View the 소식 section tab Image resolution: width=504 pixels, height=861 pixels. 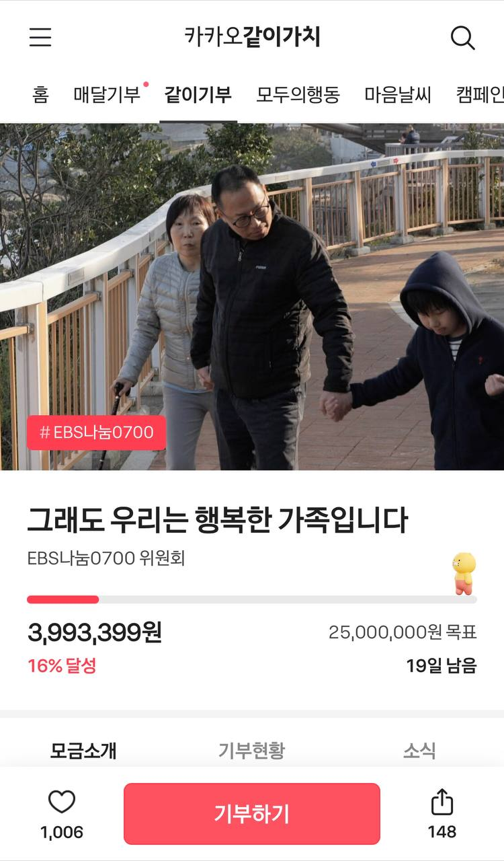pos(419,751)
